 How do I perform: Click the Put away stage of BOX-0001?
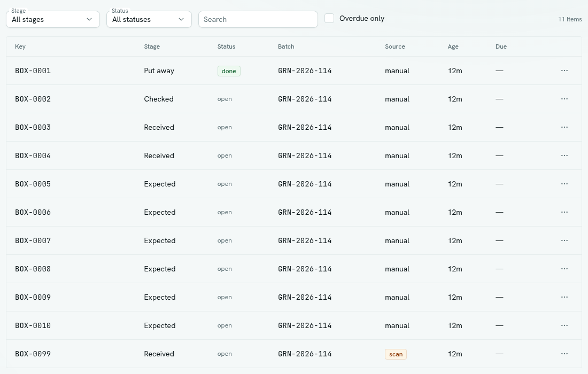[x=159, y=71]
